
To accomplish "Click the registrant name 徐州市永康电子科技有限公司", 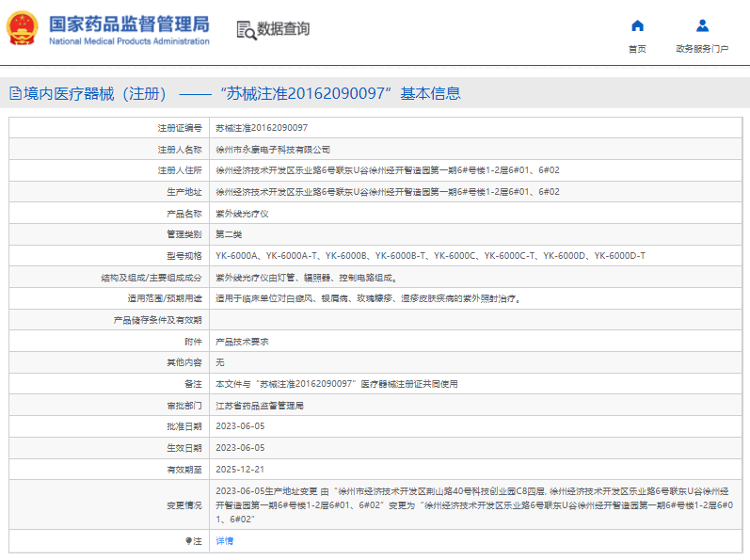I will point(273,150).
